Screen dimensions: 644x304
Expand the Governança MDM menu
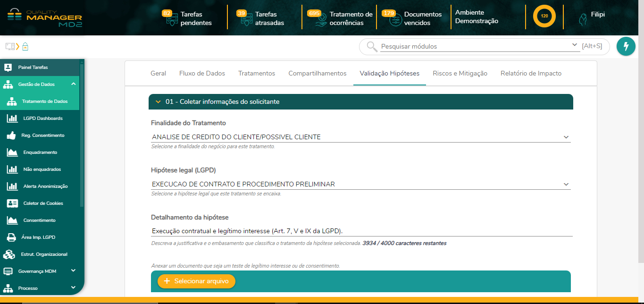[x=73, y=270]
